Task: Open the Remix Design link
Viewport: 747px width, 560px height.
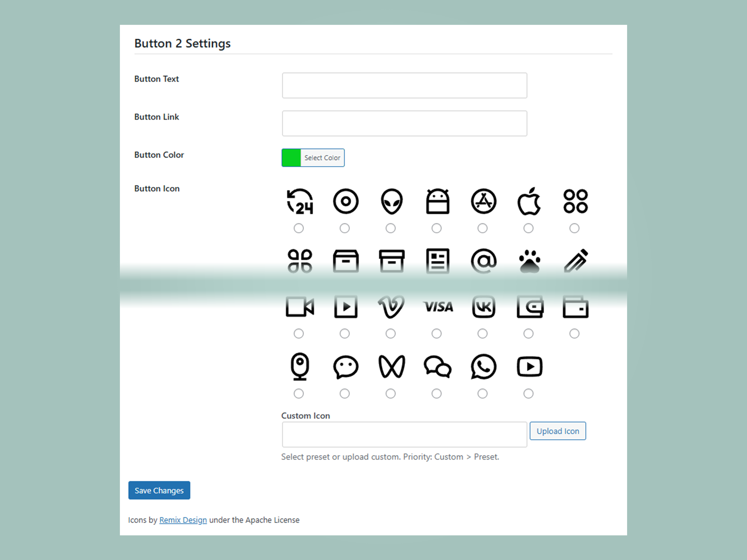Action: pyautogui.click(x=183, y=520)
